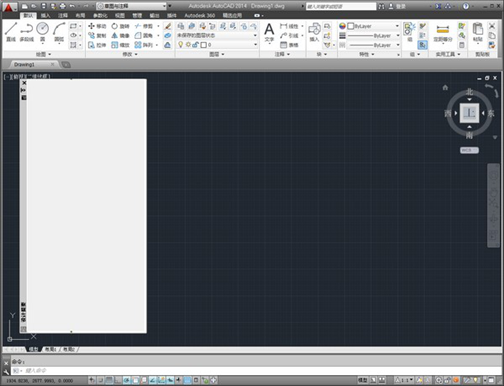Click the WCS button under the ViewCube
This screenshot has width=504, height=386.
pyautogui.click(x=469, y=150)
